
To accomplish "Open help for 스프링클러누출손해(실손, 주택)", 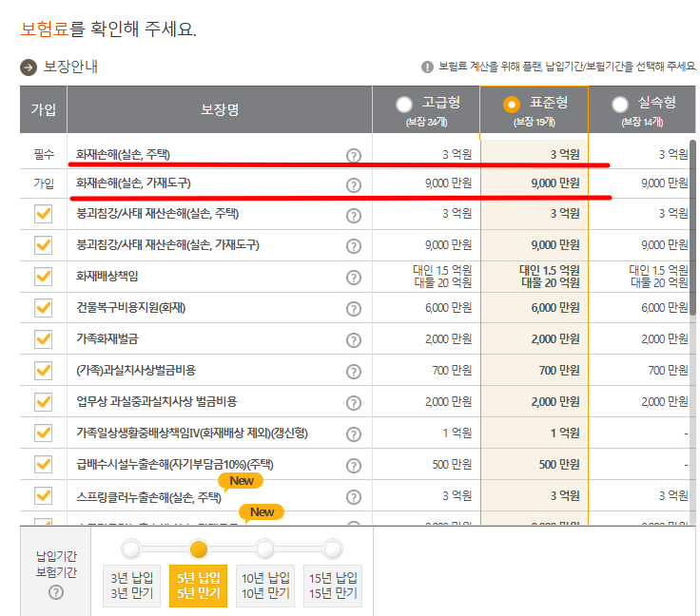I will tap(354, 497).
